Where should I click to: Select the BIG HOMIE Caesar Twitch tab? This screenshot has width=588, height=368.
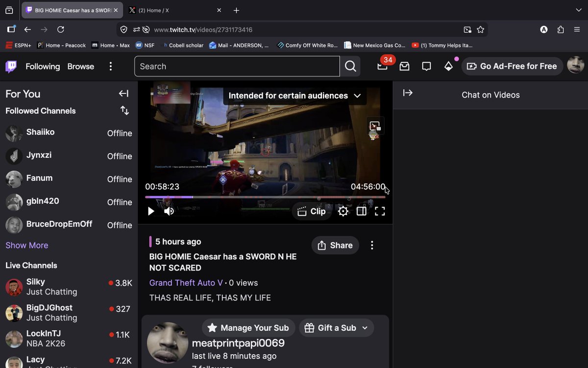73,10
